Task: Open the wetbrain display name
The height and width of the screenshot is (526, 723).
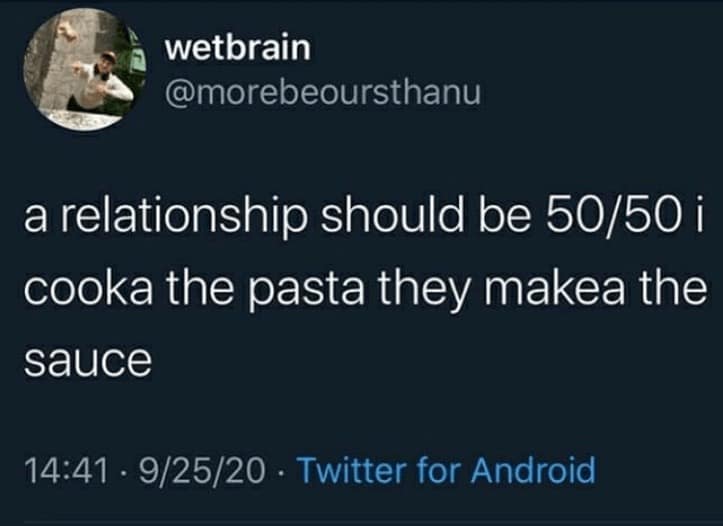Action: click(236, 45)
